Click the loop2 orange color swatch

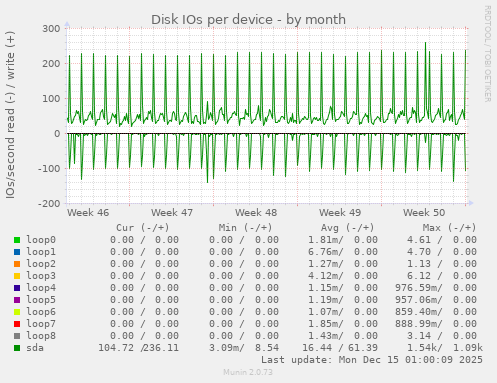point(17,264)
